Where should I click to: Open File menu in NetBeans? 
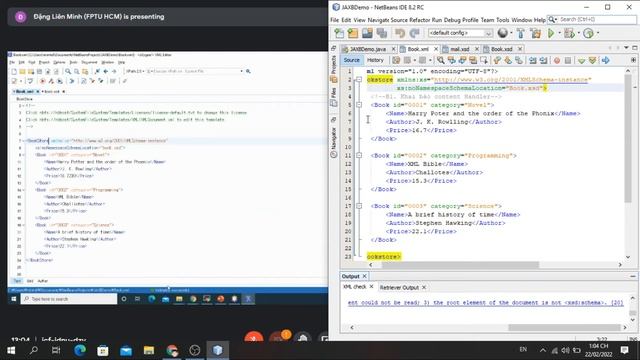tap(335, 20)
